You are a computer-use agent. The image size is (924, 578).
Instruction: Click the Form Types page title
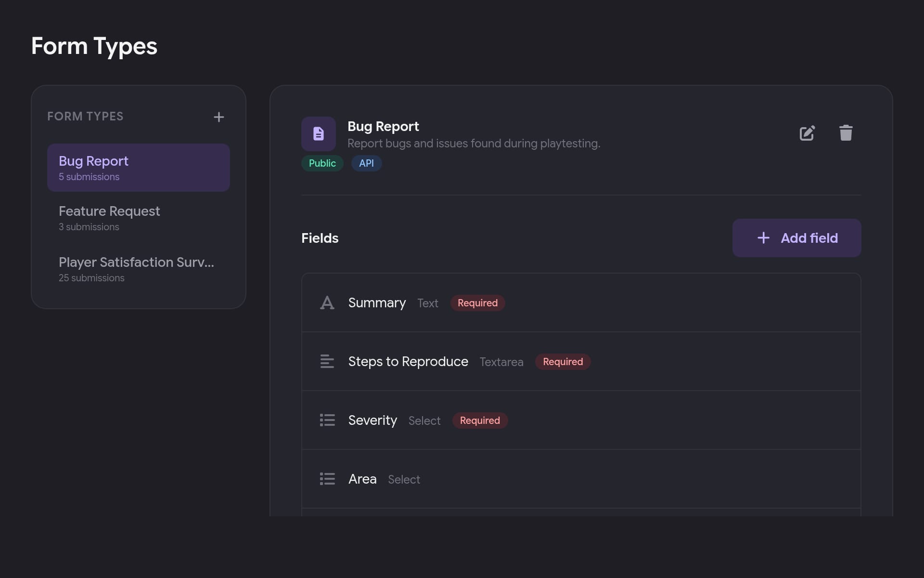[x=94, y=46]
